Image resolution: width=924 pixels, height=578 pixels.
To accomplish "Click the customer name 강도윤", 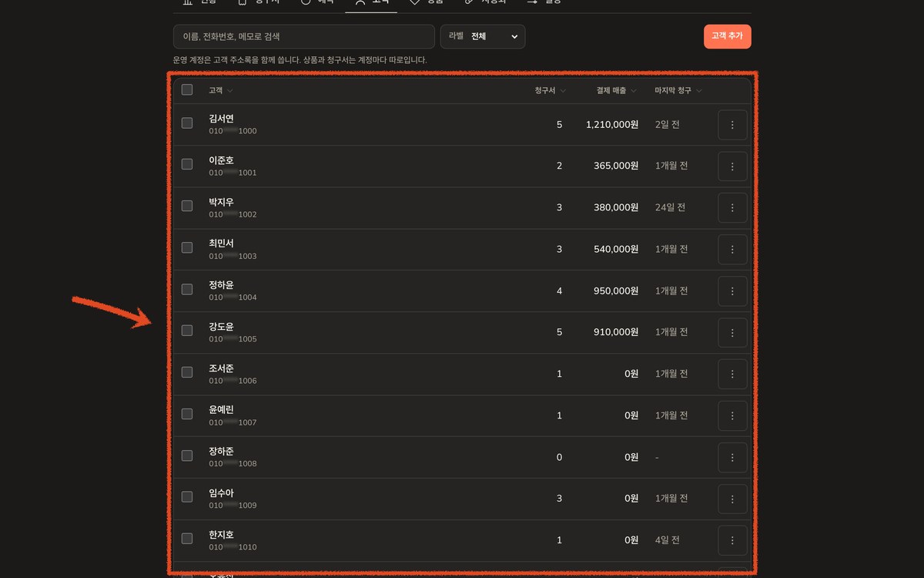I will point(221,327).
